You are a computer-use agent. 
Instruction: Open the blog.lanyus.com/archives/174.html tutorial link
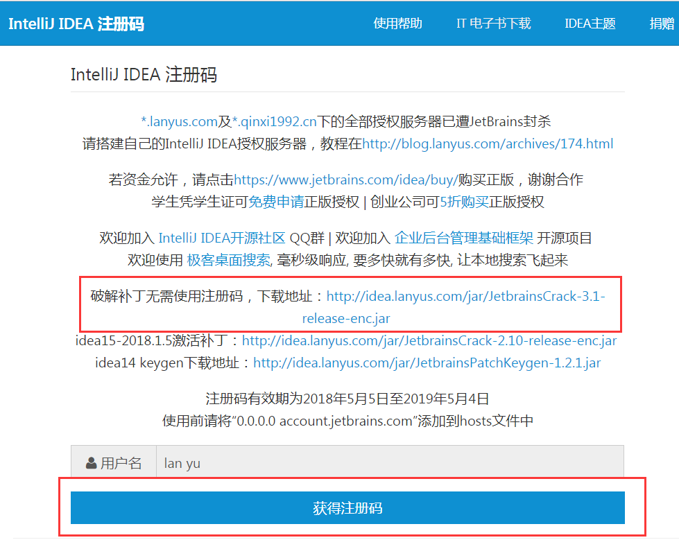(488, 144)
